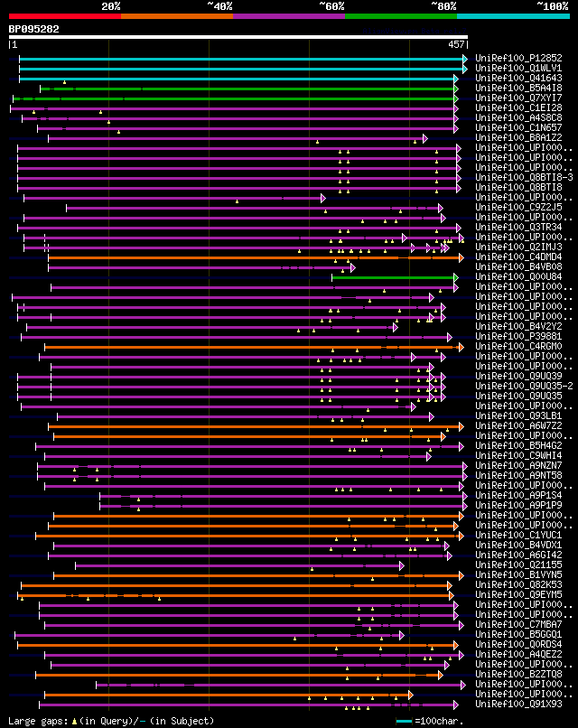Select the UniRef100_B2ZTQ8 label

(x=518, y=674)
